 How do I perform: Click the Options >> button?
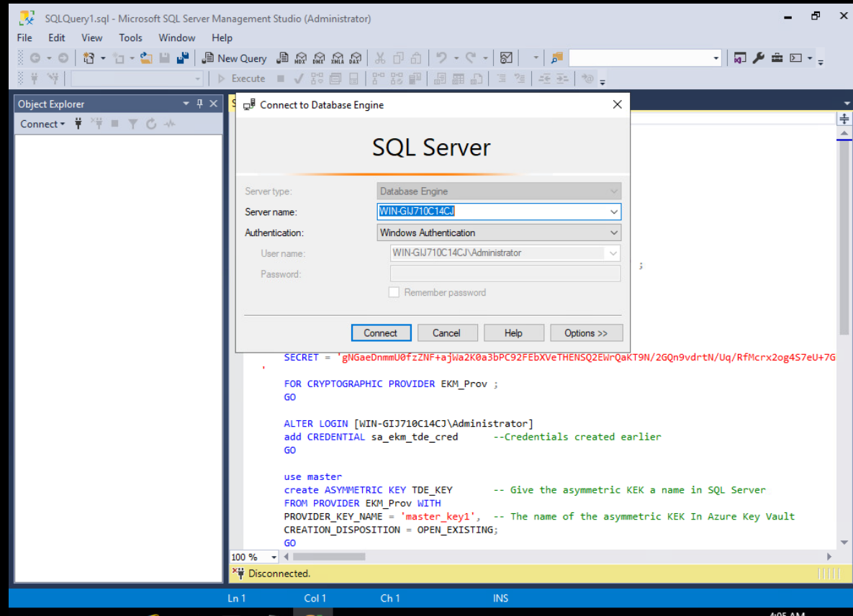[x=586, y=333]
